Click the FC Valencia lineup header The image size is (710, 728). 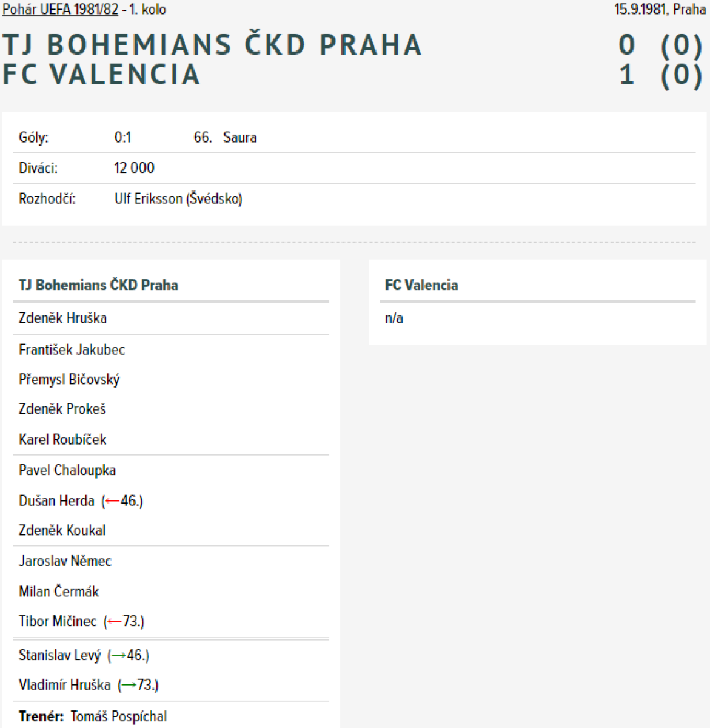tap(421, 285)
